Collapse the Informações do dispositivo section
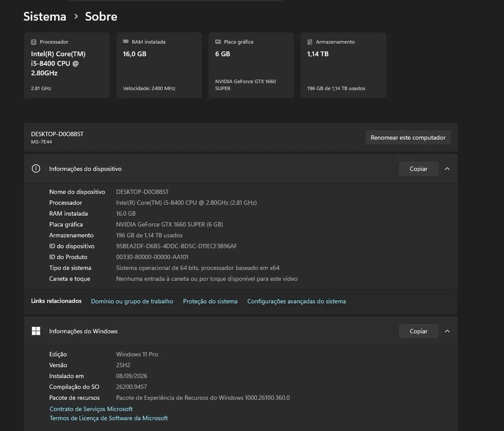This screenshot has height=431, width=504. tap(447, 169)
